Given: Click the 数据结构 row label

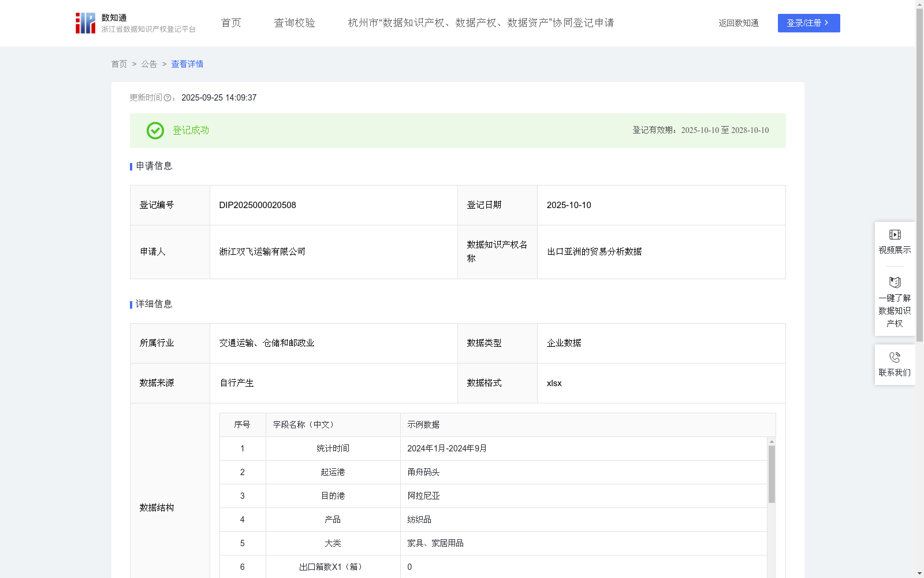Looking at the screenshot, I should 157,508.
